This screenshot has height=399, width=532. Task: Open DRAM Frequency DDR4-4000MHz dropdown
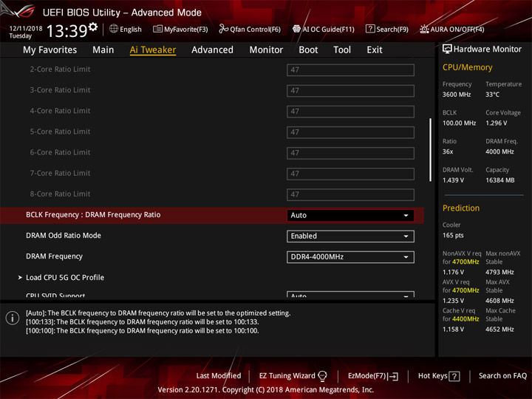tap(350, 257)
